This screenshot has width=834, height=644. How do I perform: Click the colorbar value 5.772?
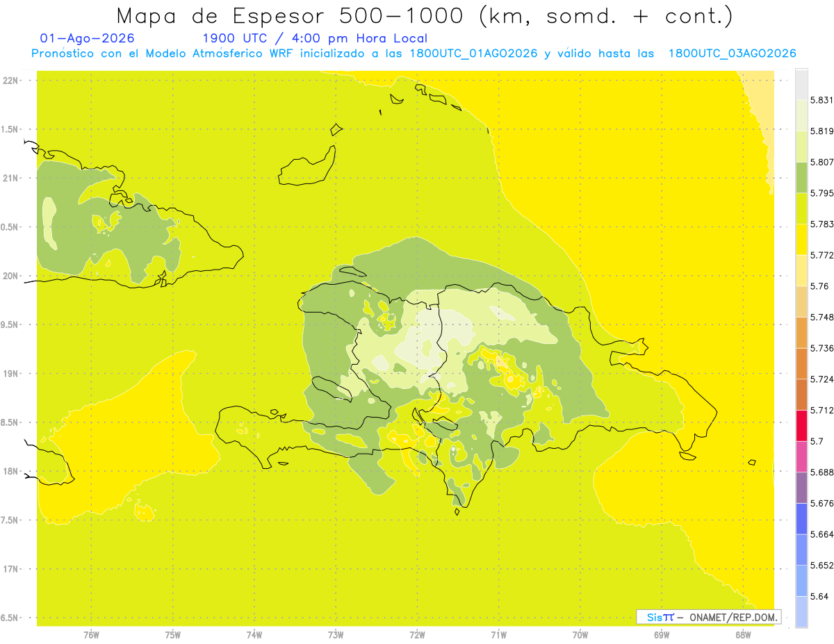click(x=822, y=255)
